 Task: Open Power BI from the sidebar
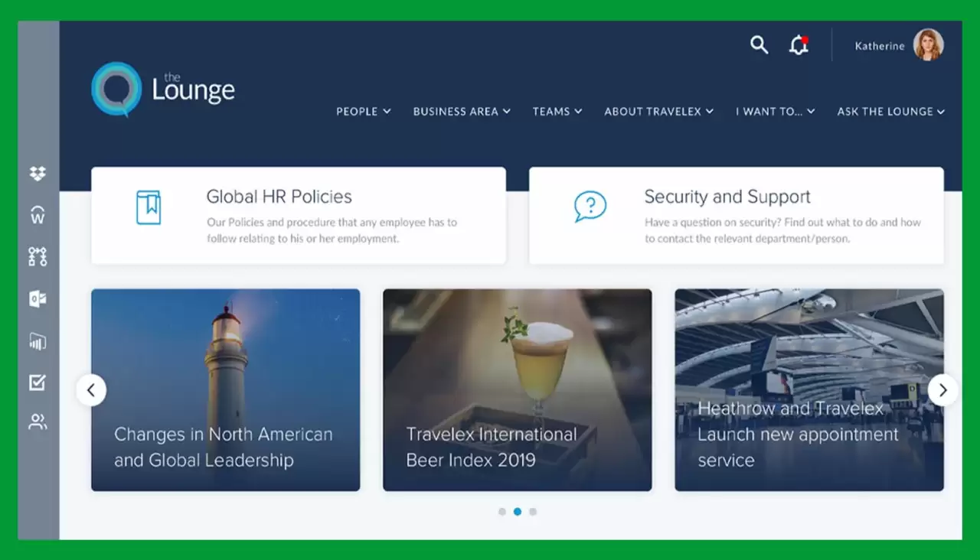(x=37, y=341)
